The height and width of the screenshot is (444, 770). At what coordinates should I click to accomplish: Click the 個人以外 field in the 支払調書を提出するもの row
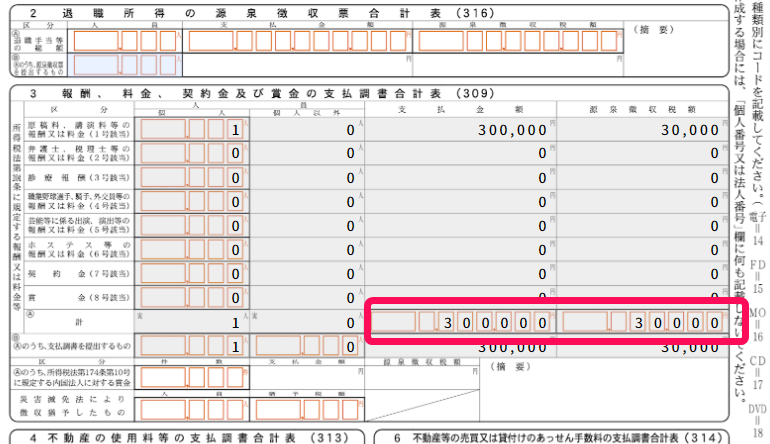[307, 346]
